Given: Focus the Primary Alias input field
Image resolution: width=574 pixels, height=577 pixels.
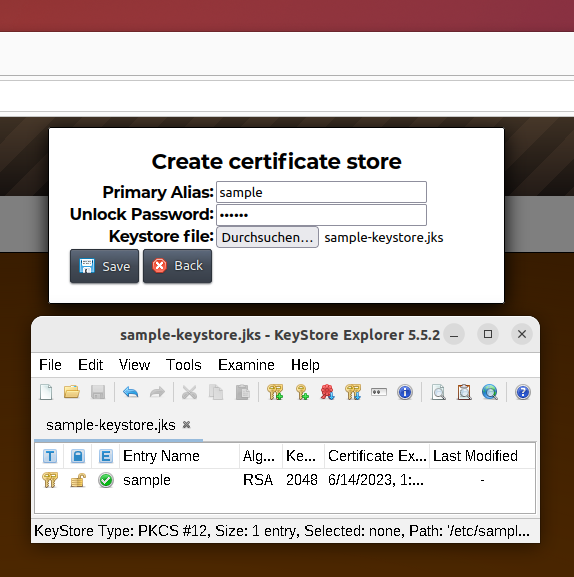Looking at the screenshot, I should click(x=321, y=192).
